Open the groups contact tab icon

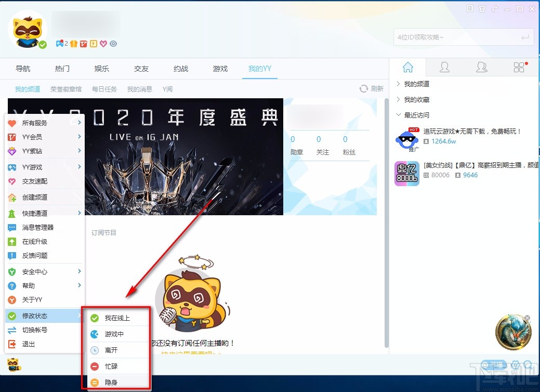click(481, 67)
